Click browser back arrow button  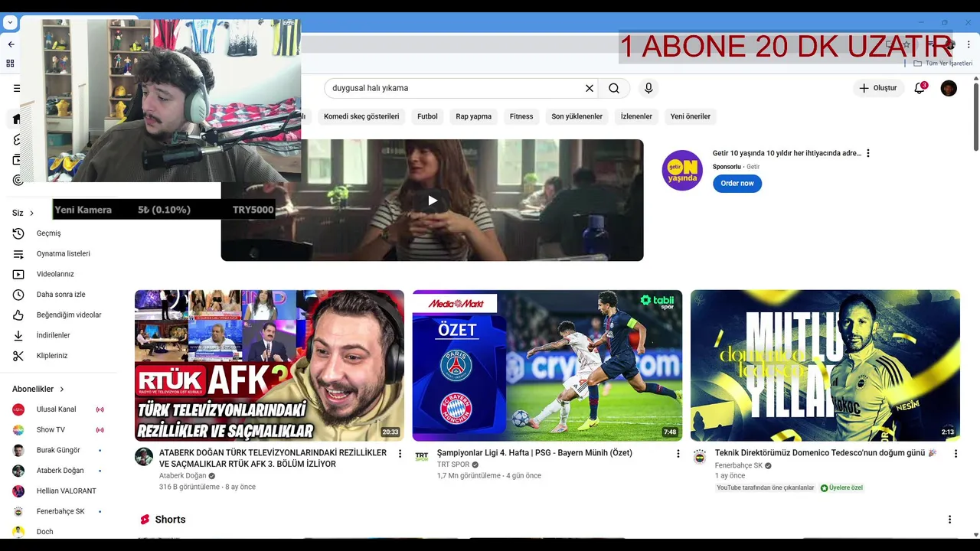tap(11, 44)
